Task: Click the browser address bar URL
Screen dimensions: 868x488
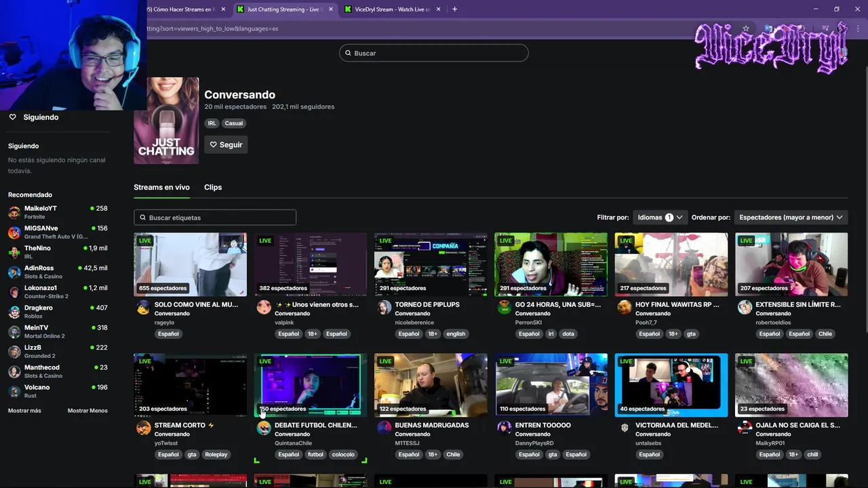Action: [x=212, y=28]
